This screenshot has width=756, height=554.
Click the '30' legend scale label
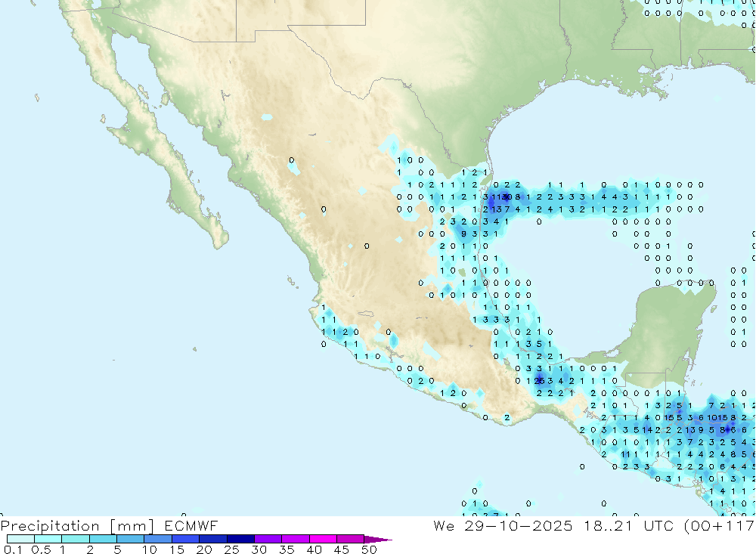point(259,549)
